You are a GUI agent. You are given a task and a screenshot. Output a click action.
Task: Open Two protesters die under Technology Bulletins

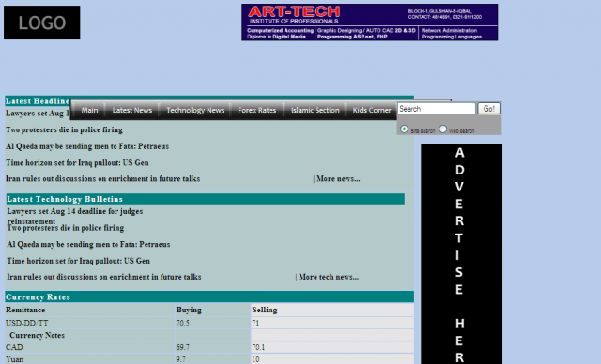tap(66, 228)
